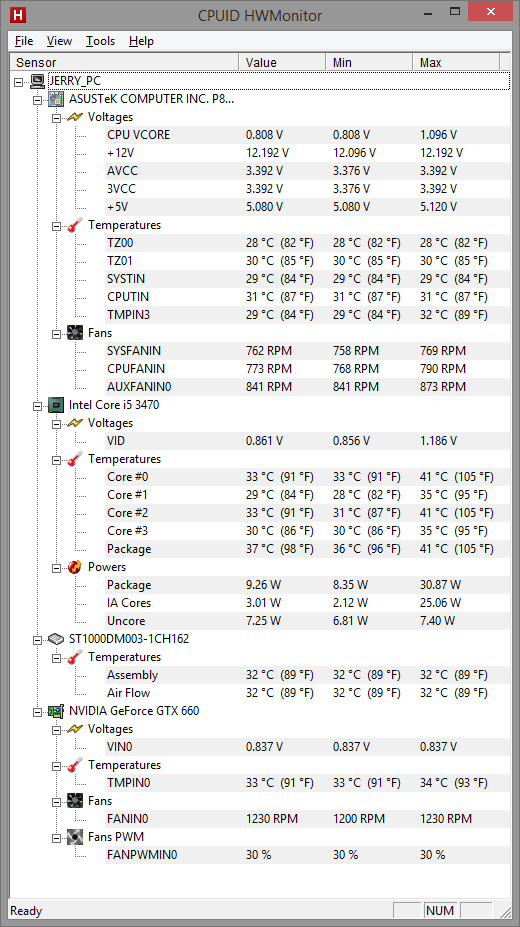Select the VIN0 voltage row

pyautogui.click(x=307, y=747)
